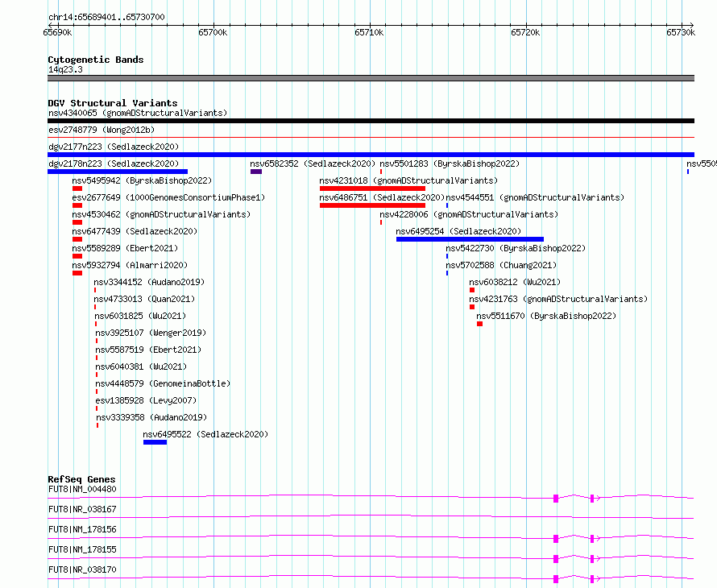The width and height of the screenshot is (717, 588).
Task: Select the nsv3344152 (Audano2019) label
Action: coord(149,282)
